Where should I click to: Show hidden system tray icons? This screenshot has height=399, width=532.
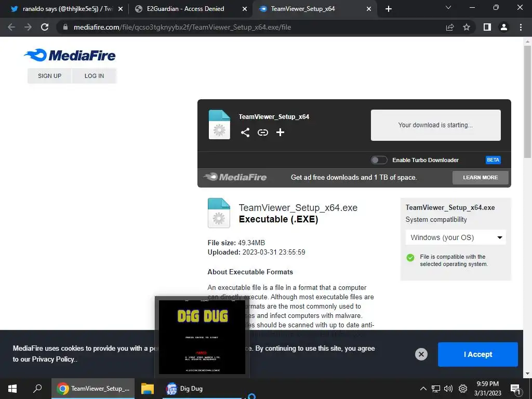coord(423,389)
